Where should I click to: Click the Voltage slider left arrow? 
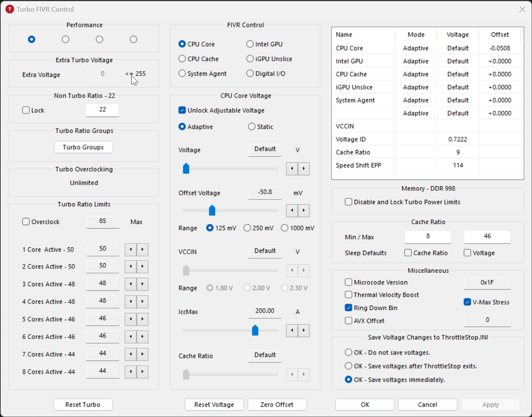(292, 169)
